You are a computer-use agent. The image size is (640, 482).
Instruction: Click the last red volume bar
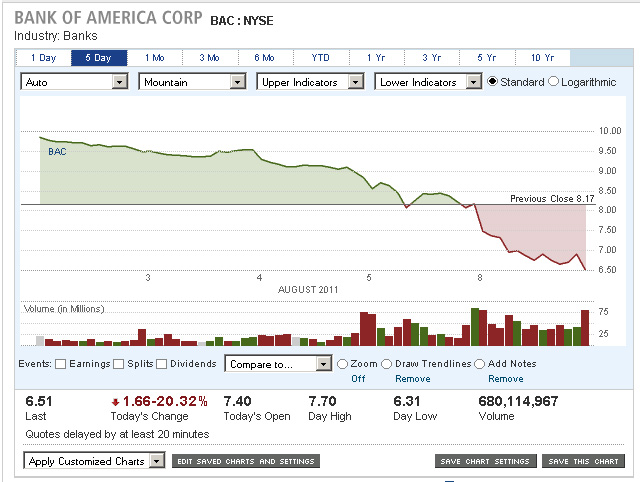click(x=585, y=328)
